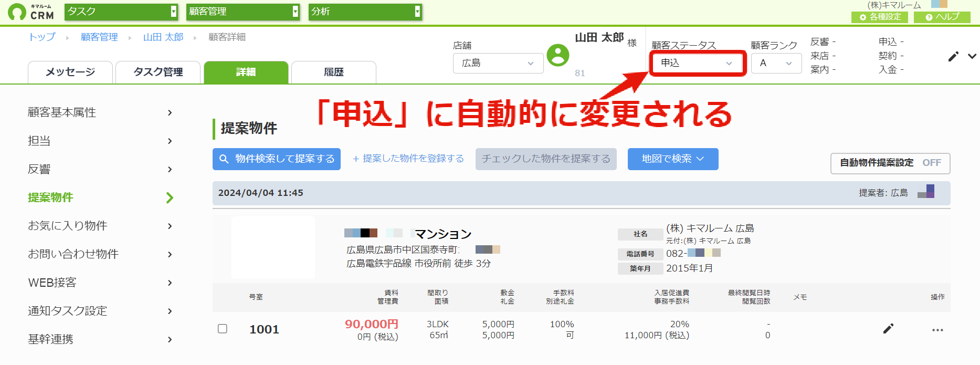Open the タスク dropdown menu
This screenshot has height=365, width=980.
pos(121,12)
